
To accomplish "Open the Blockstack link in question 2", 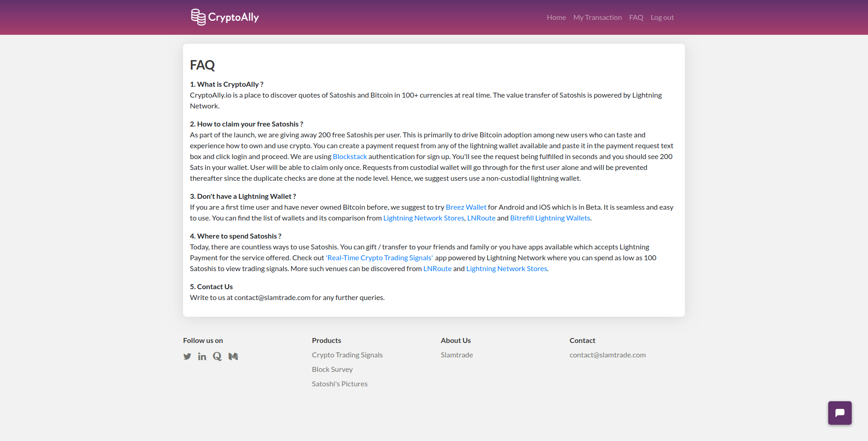I will (349, 156).
